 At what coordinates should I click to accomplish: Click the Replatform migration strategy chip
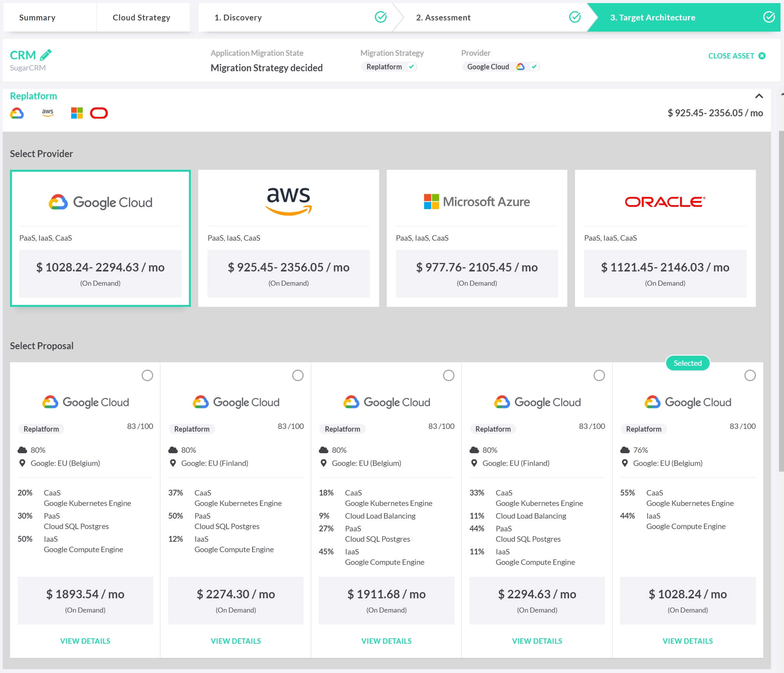tap(389, 67)
